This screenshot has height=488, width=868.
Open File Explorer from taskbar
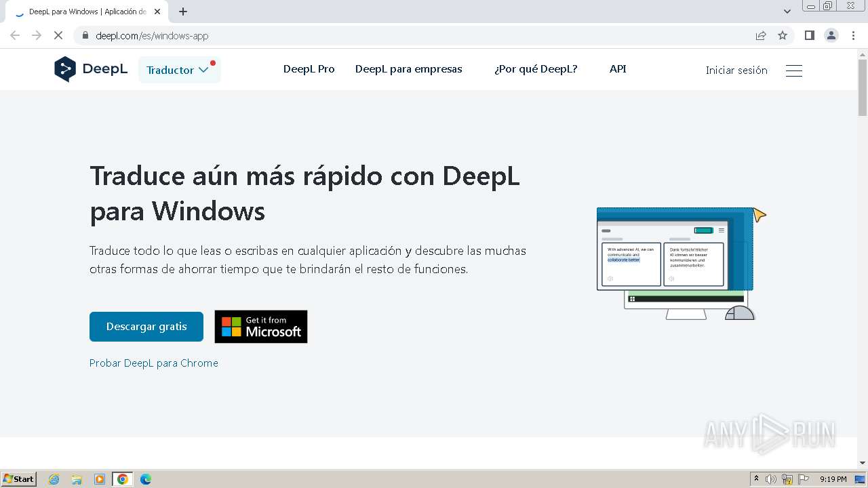[77, 479]
